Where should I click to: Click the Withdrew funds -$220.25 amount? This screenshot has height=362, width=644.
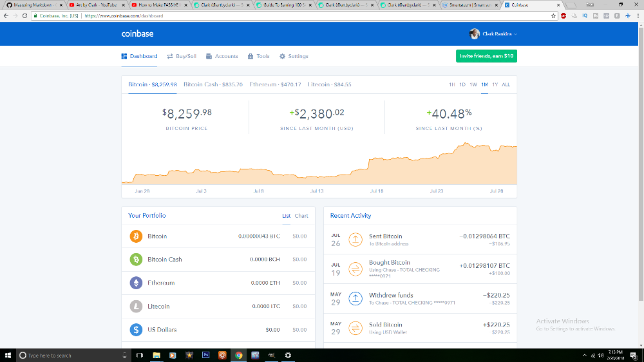pos(496,295)
